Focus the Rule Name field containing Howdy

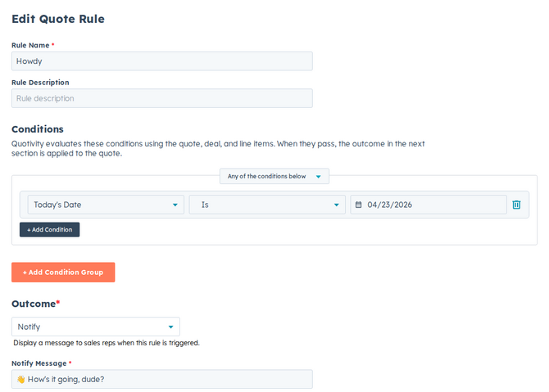coord(162,61)
